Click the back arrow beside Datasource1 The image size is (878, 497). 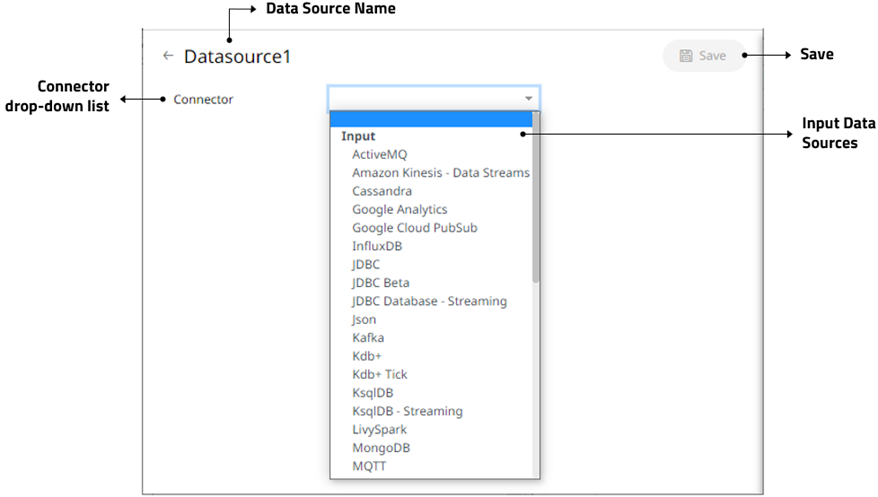click(168, 56)
